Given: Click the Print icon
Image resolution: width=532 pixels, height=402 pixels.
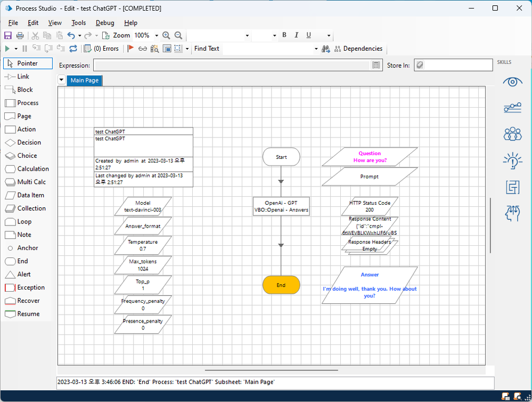Looking at the screenshot, I should tap(20, 36).
